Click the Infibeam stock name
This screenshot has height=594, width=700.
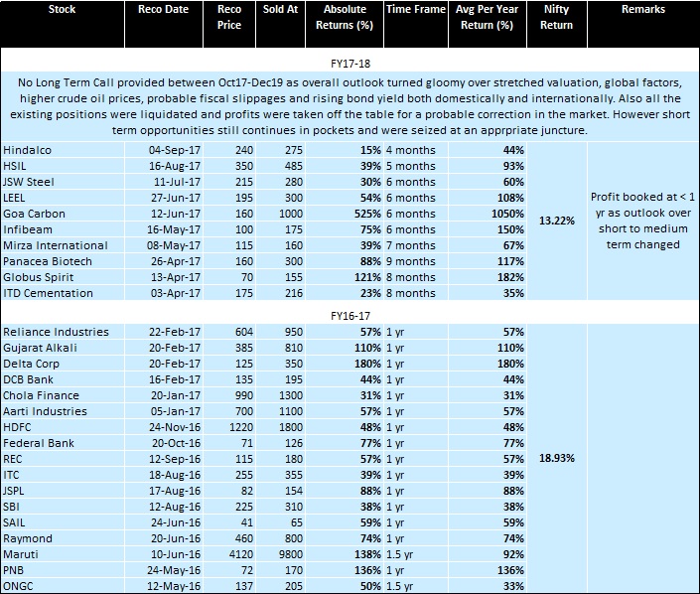pos(28,229)
